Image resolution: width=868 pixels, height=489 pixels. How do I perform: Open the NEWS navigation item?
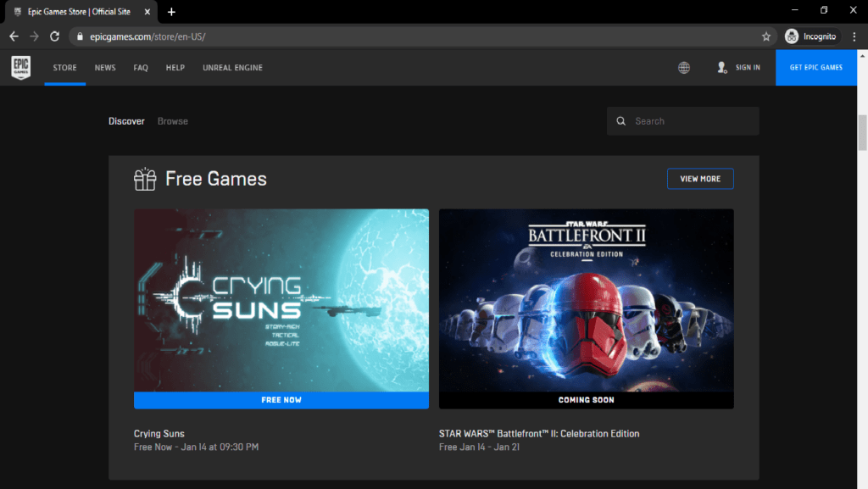click(x=105, y=68)
